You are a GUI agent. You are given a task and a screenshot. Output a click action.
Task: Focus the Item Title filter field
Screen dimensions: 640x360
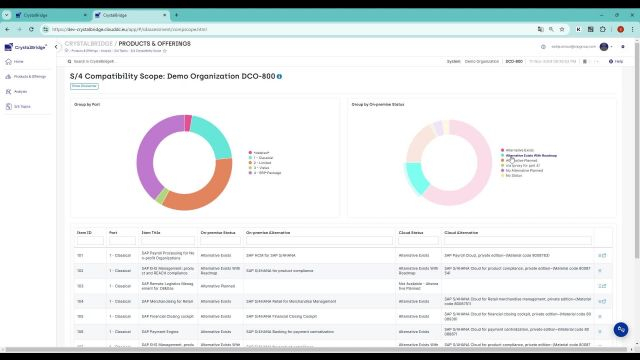[168, 240]
